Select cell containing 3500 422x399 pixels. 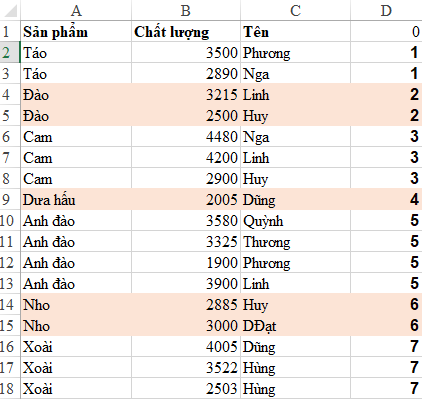(186, 53)
